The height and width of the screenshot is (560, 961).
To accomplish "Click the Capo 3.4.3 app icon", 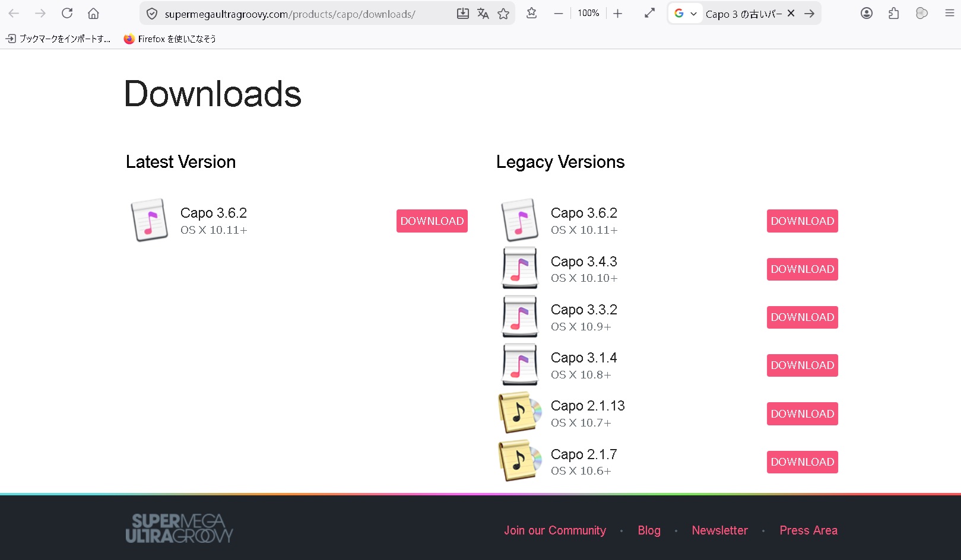I will click(x=520, y=269).
